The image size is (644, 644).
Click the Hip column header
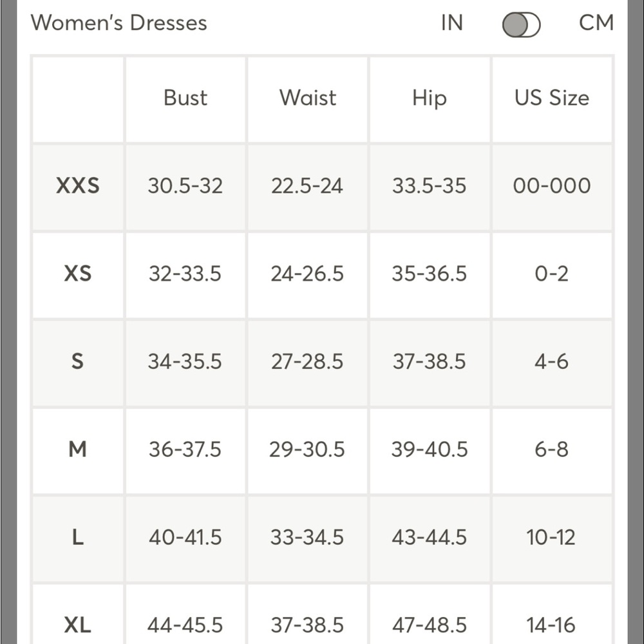click(429, 99)
